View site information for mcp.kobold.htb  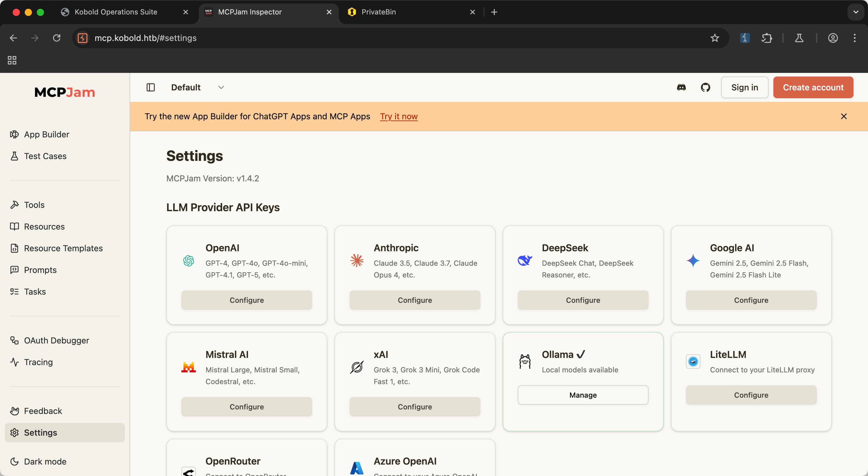pyautogui.click(x=83, y=38)
